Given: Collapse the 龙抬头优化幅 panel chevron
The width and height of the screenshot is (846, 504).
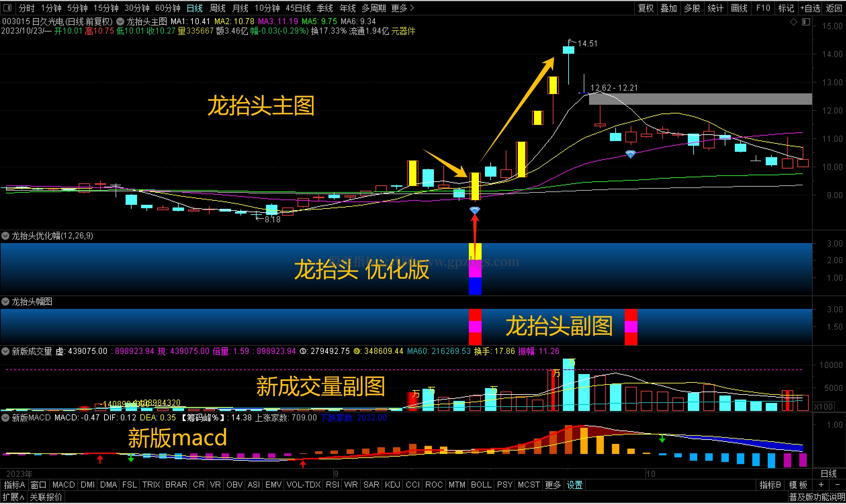Looking at the screenshot, I should [x=5, y=236].
